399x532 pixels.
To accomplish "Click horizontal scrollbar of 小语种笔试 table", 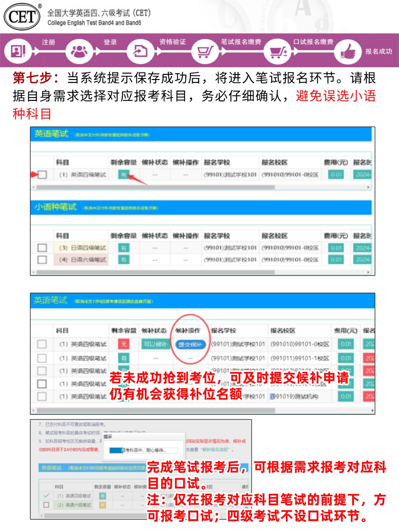I will (x=155, y=272).
